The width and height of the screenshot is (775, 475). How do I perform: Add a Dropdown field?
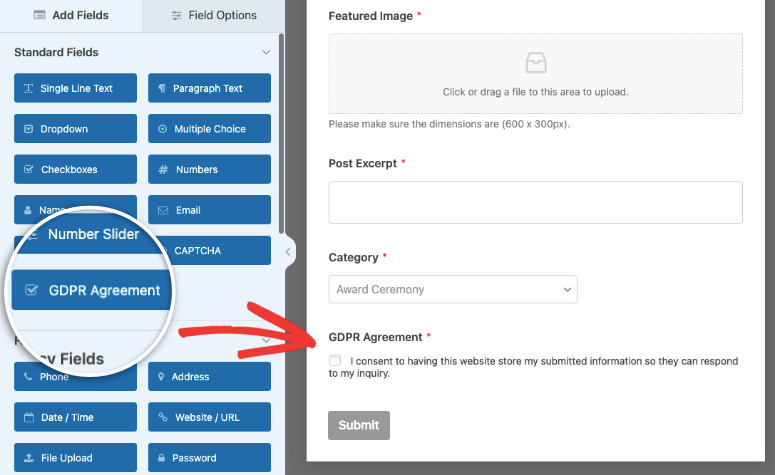coord(75,129)
